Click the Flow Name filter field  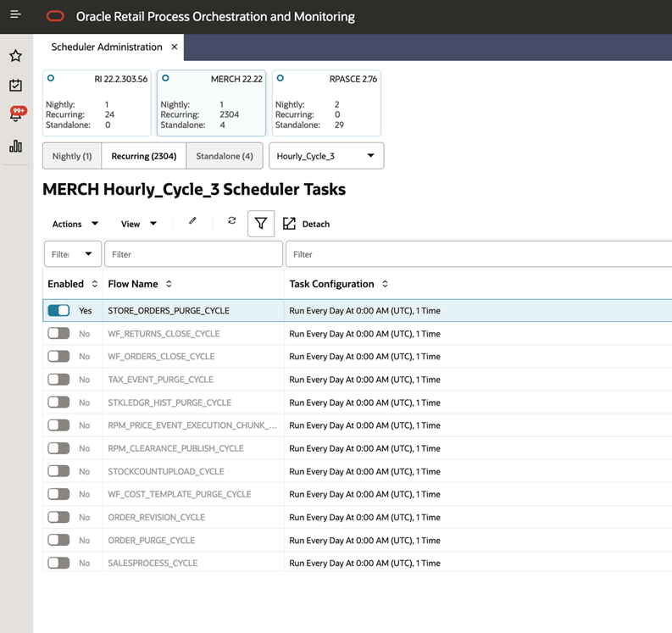point(193,253)
